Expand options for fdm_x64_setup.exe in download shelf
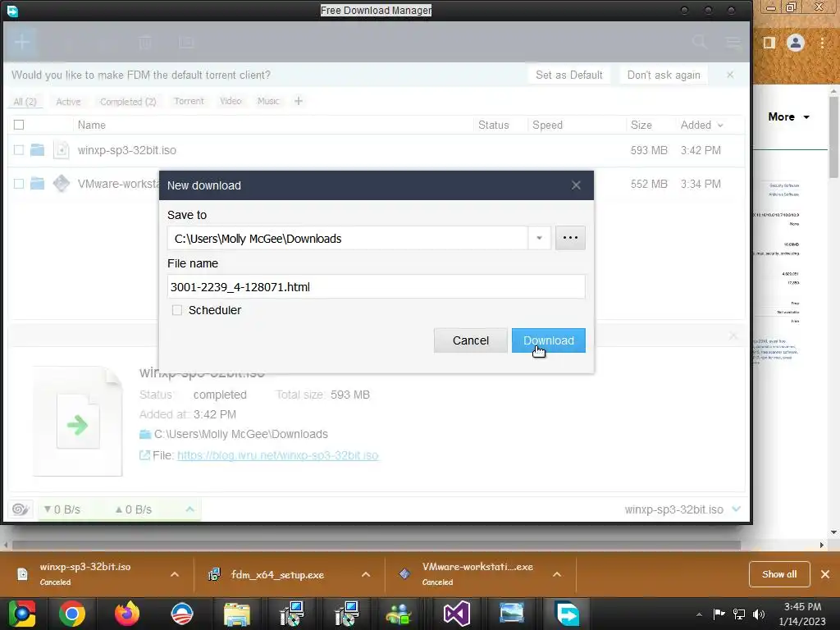Image resolution: width=840 pixels, height=630 pixels. pos(366,574)
